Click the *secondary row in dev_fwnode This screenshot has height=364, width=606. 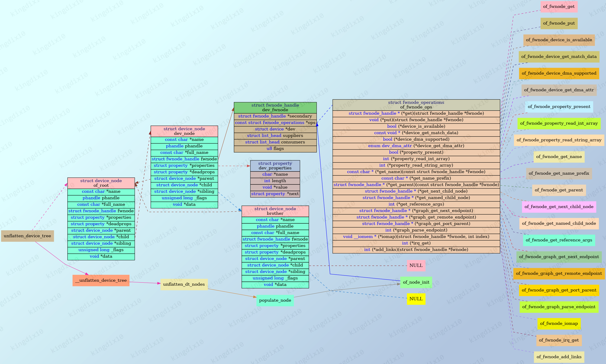[x=275, y=116]
